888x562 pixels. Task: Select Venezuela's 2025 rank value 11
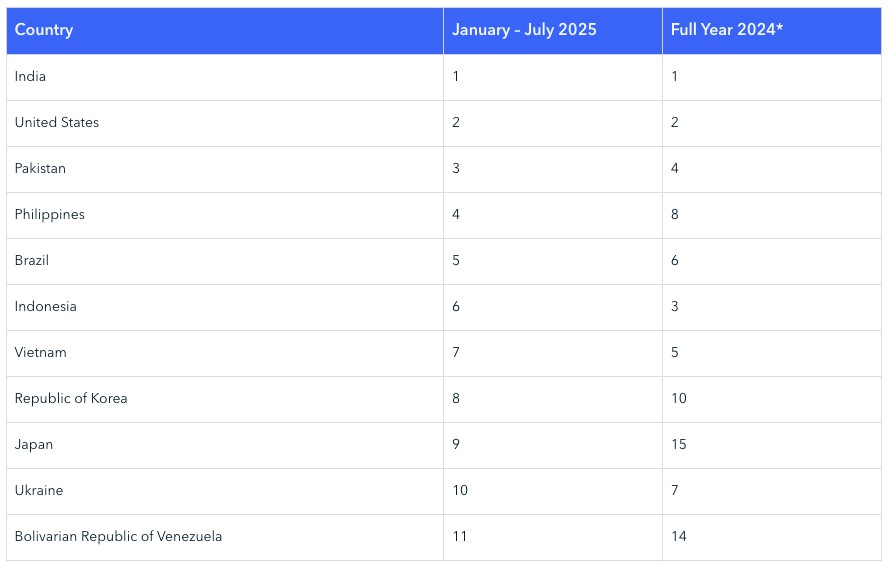pos(460,537)
